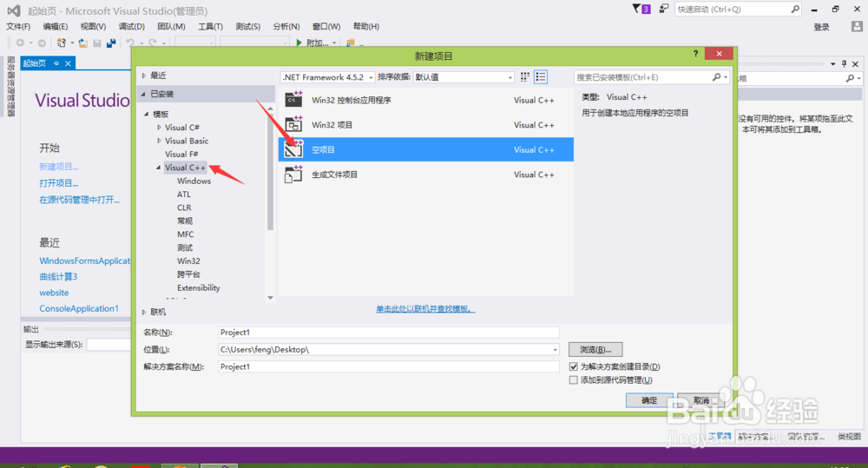This screenshot has height=468, width=868.
Task: Click the toolbox panel pin icon
Action: 845,63
